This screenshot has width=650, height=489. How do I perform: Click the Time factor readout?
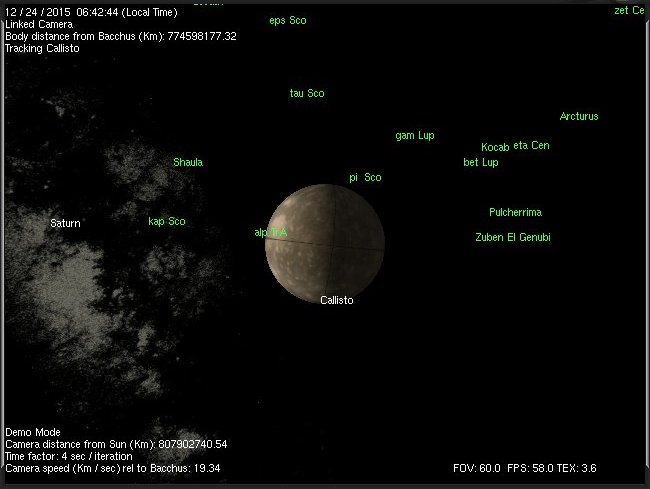pos(69,456)
